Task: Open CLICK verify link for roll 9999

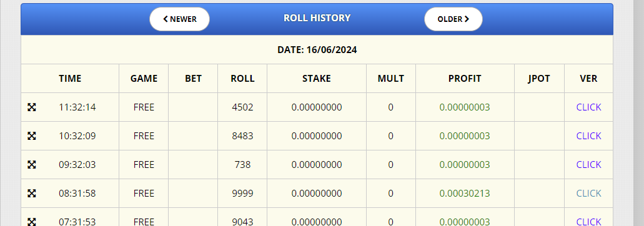Action: click(x=588, y=193)
